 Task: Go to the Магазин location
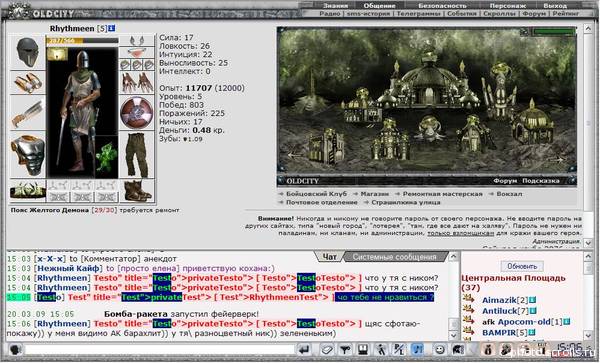[375, 194]
